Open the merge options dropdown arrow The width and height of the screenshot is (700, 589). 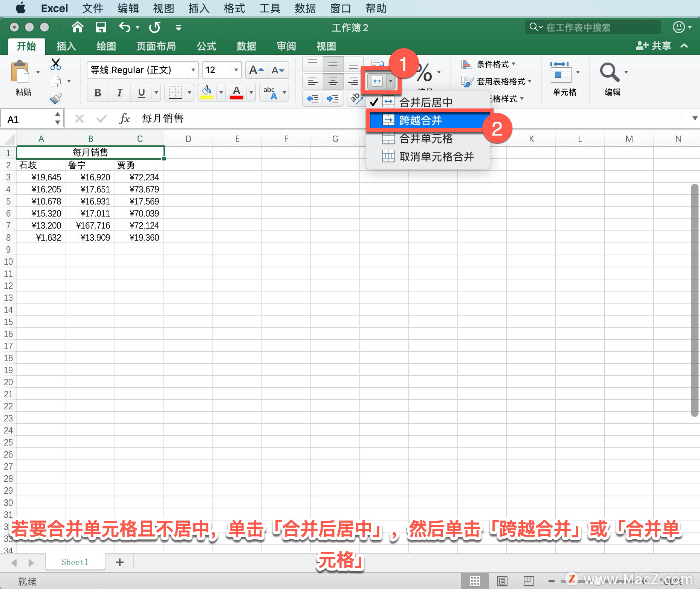[x=391, y=81]
